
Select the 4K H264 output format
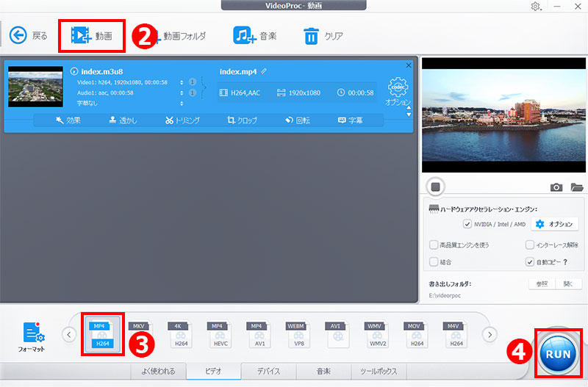coord(179,335)
